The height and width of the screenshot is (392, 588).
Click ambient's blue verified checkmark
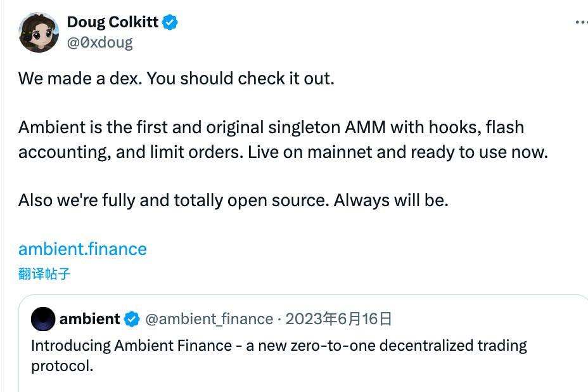(x=132, y=319)
